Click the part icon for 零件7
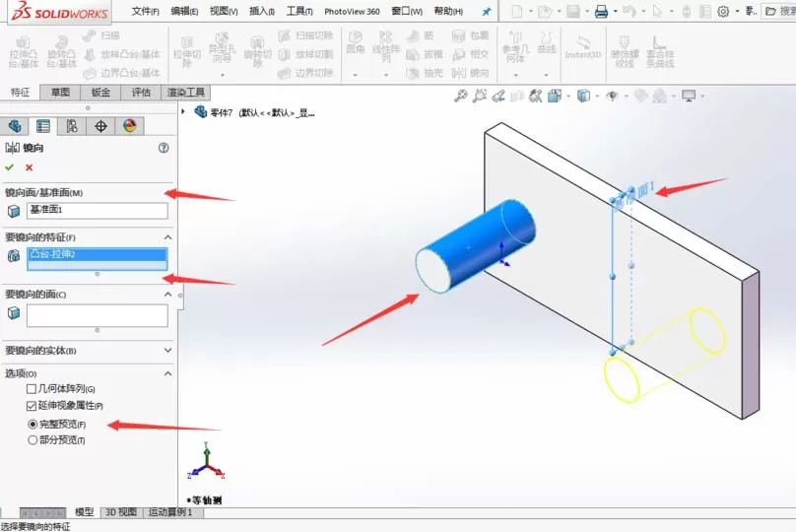Image resolution: width=796 pixels, height=532 pixels. click(x=201, y=111)
